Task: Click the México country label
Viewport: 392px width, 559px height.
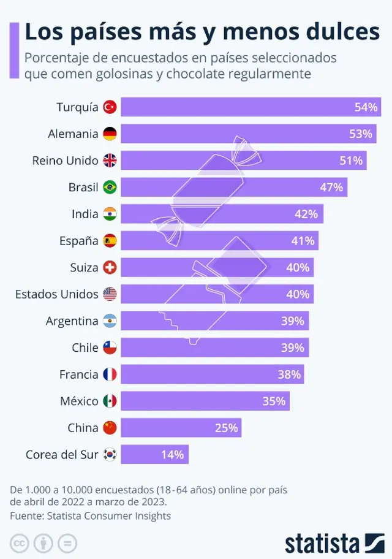Action: click(x=79, y=401)
